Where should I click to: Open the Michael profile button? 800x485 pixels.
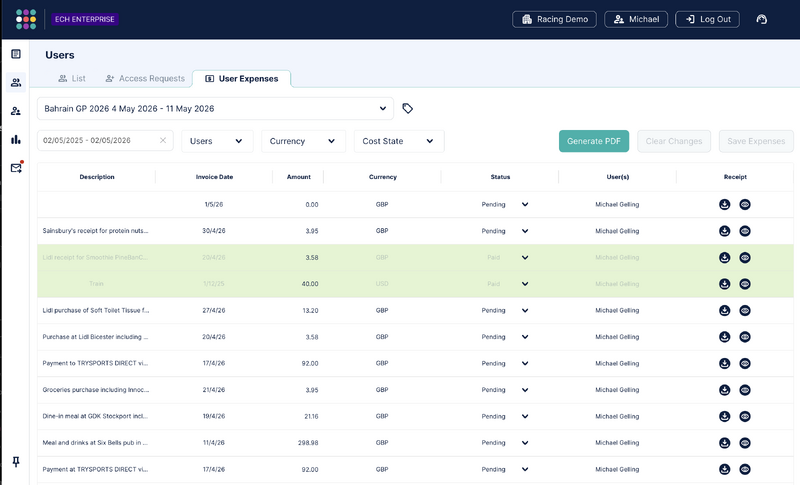(636, 19)
